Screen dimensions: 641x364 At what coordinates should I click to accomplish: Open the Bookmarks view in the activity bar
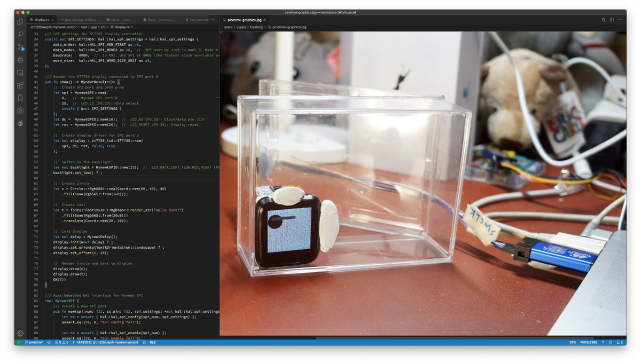click(x=20, y=98)
